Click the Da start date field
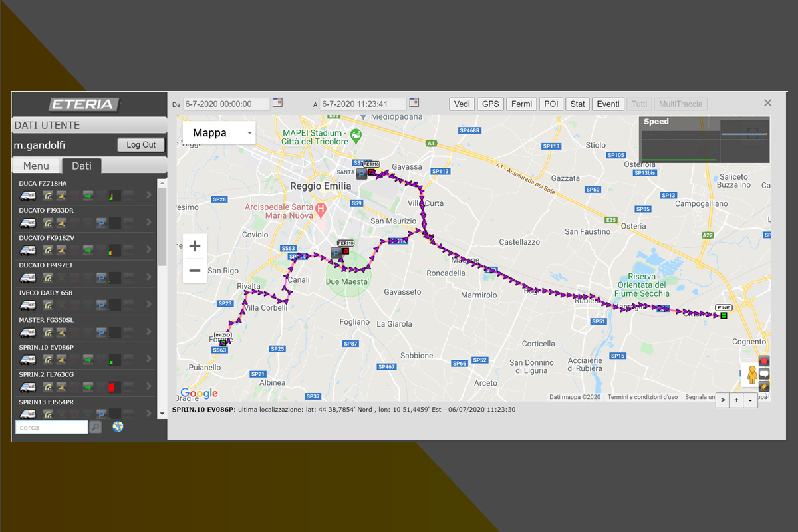 [227, 104]
